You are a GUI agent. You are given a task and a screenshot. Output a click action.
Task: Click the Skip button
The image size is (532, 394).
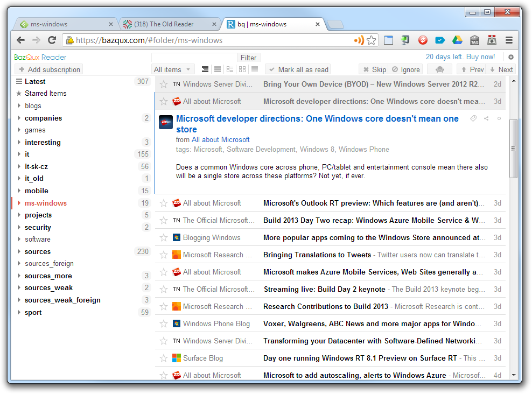tap(374, 69)
